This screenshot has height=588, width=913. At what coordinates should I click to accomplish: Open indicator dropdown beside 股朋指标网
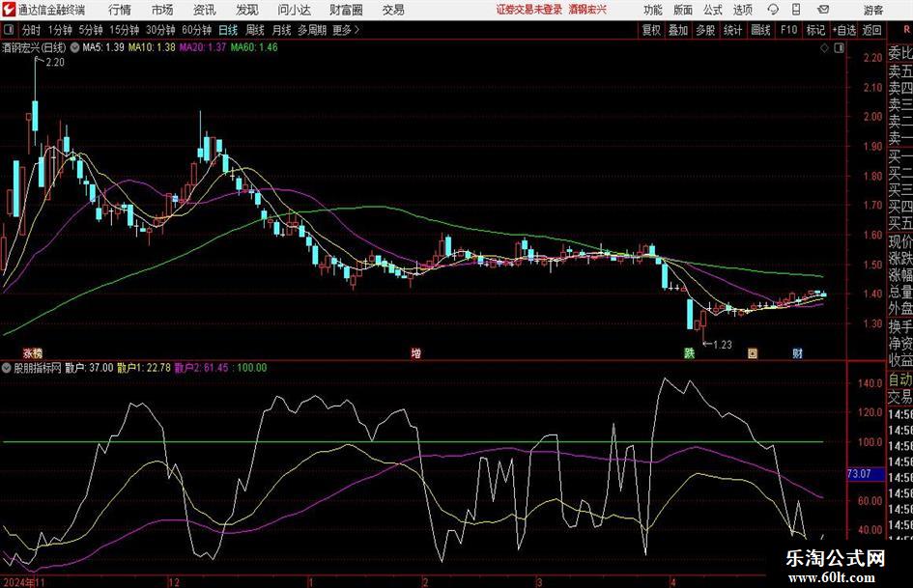tap(7, 368)
